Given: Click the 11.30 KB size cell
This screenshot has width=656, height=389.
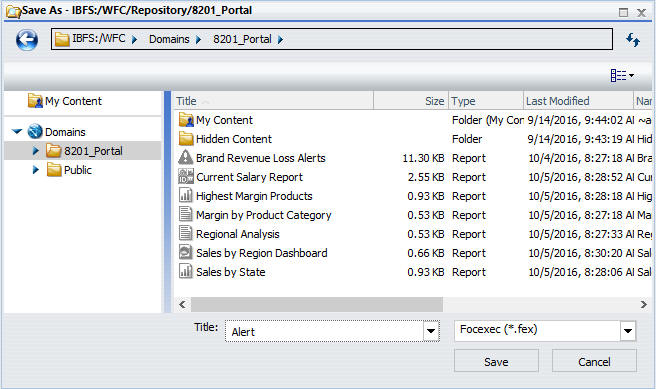Looking at the screenshot, I should [x=423, y=158].
